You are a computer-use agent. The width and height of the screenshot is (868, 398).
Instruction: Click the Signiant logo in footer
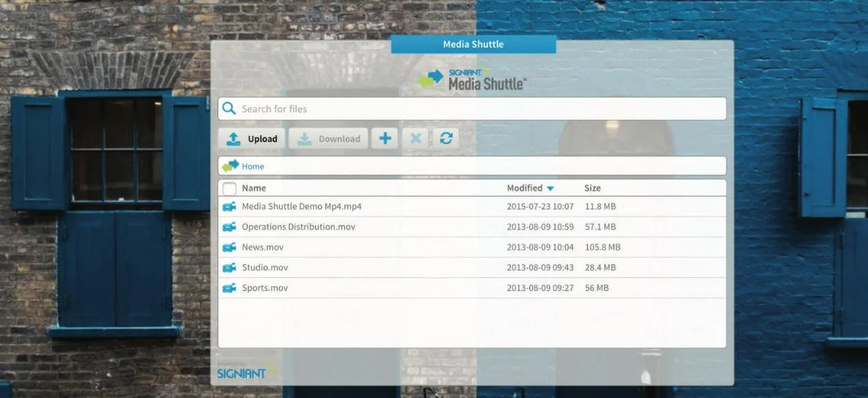(x=246, y=371)
